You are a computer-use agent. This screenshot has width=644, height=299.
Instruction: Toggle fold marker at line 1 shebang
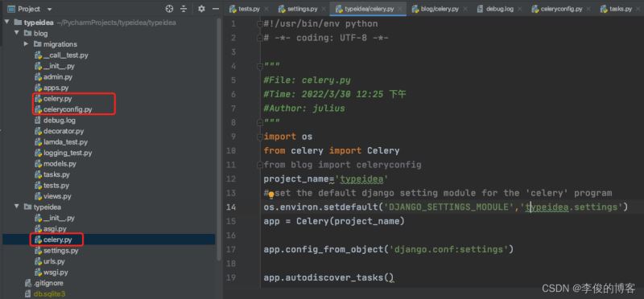(259, 24)
